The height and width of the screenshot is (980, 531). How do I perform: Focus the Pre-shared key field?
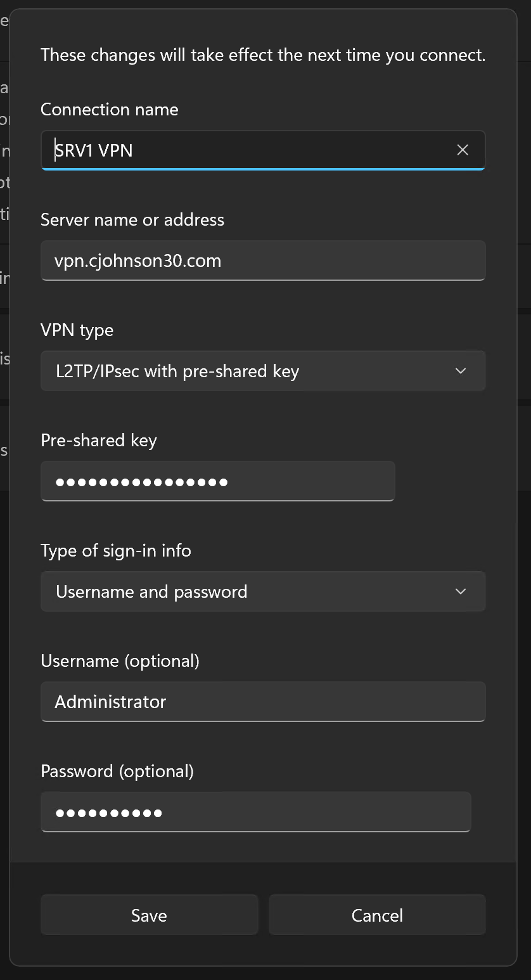click(x=217, y=481)
